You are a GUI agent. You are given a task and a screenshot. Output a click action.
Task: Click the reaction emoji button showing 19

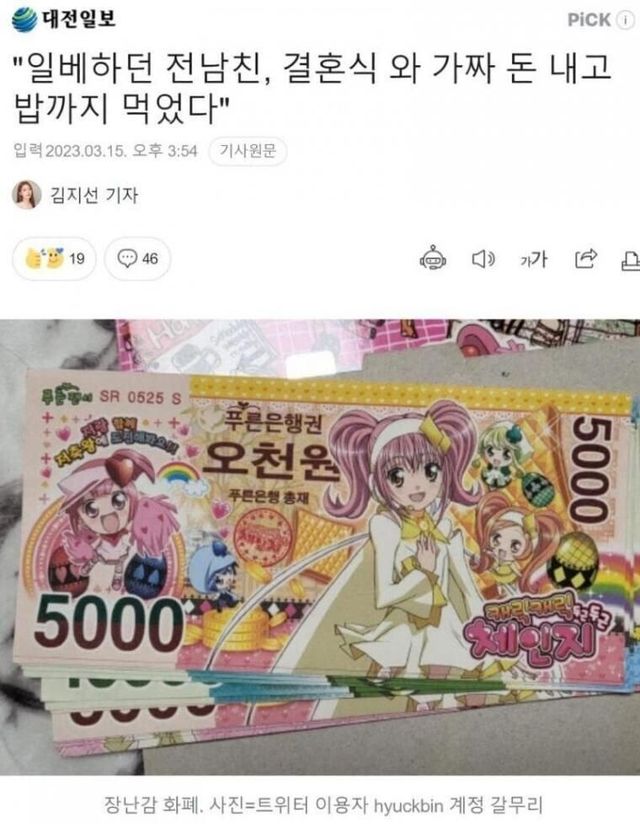pos(55,258)
